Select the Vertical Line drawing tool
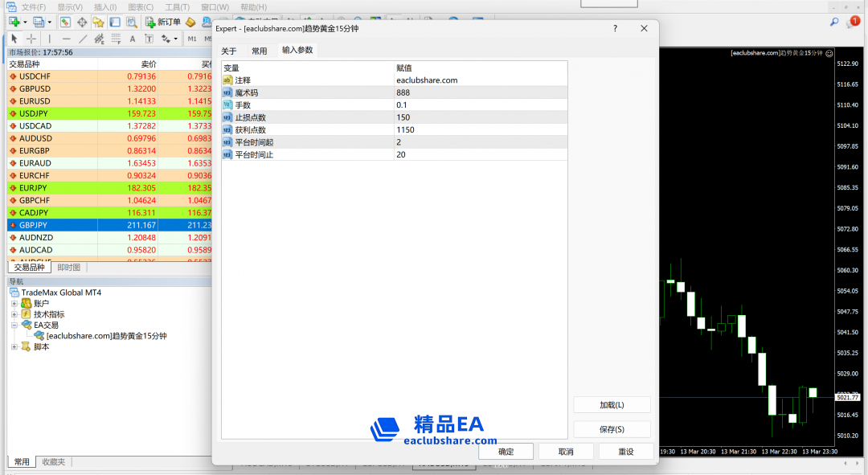 [x=49, y=39]
